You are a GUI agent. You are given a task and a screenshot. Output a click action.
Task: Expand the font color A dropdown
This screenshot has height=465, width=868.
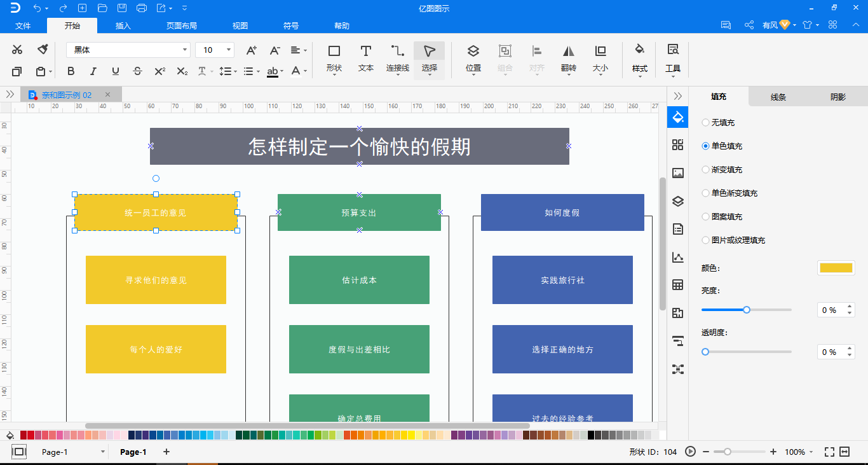(x=305, y=71)
